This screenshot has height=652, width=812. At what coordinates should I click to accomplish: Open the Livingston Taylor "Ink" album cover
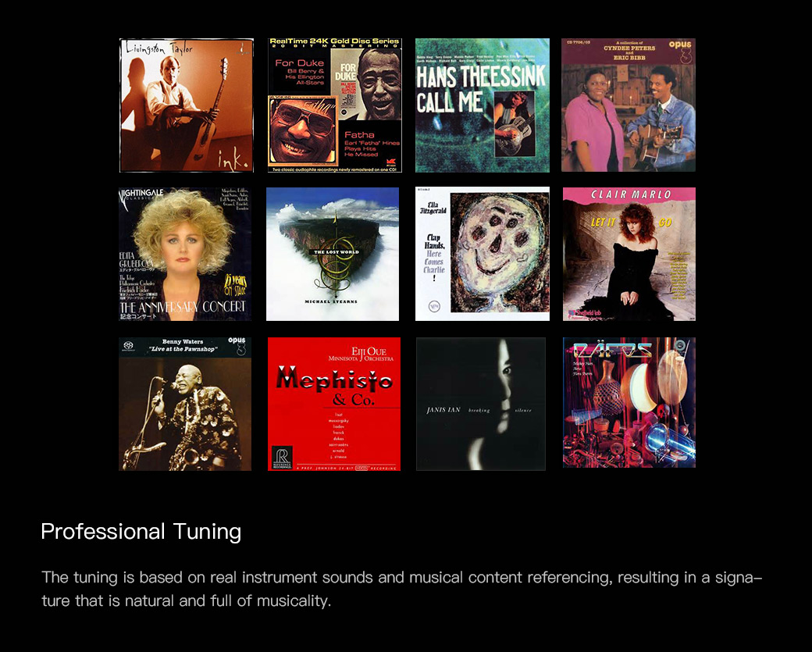click(x=187, y=105)
